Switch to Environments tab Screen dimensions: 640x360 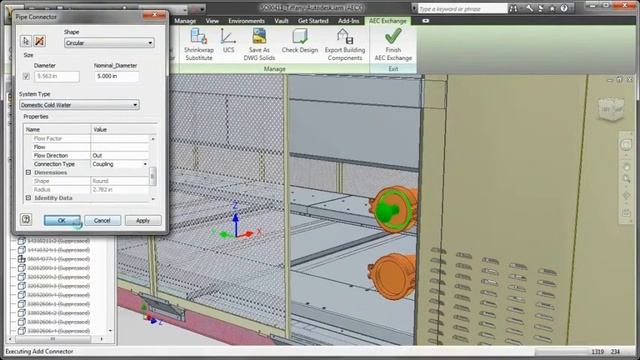(x=247, y=21)
